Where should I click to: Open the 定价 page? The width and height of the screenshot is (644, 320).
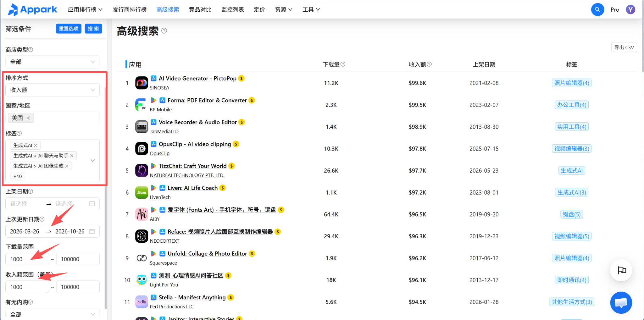[259, 9]
